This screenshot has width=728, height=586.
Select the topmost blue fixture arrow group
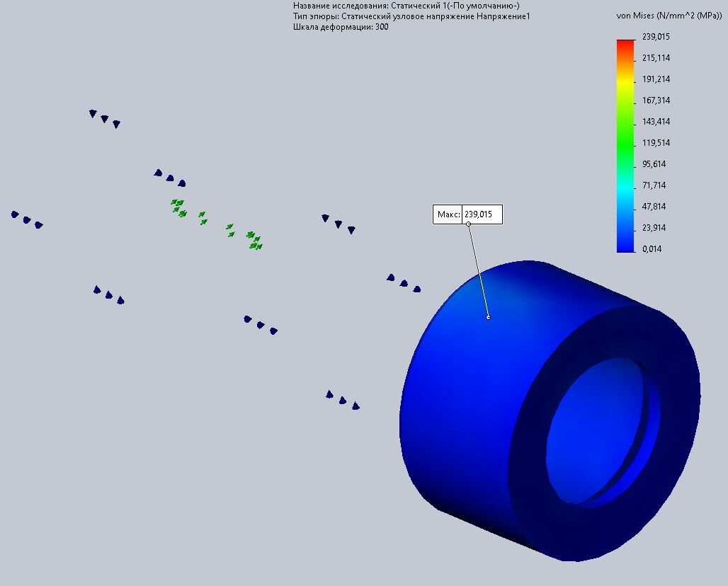(104, 118)
